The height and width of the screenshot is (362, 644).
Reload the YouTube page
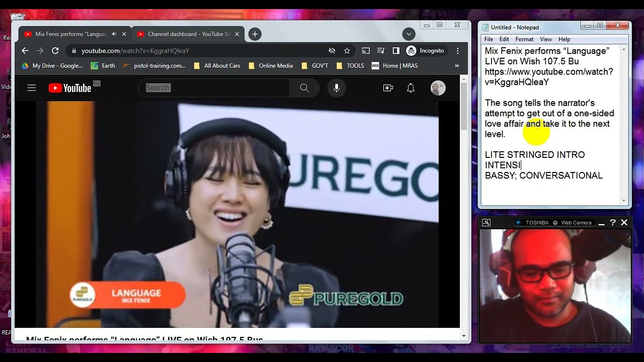(x=55, y=51)
